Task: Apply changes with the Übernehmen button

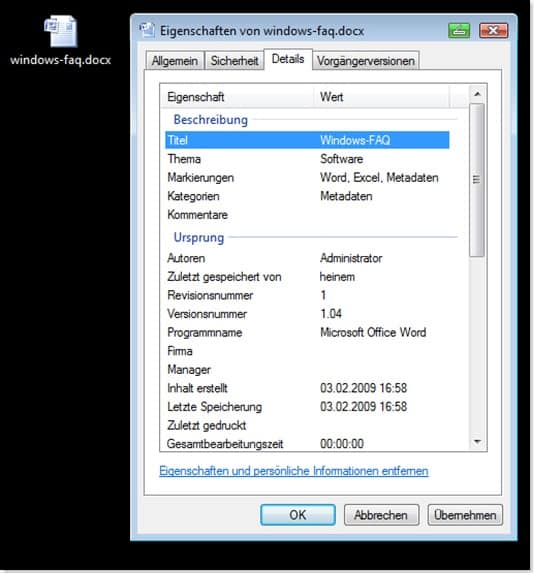Action: 465,515
